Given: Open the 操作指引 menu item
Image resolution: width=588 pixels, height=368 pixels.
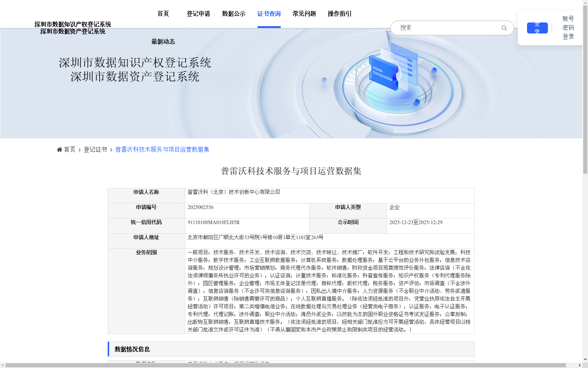Looking at the screenshot, I should click(x=340, y=14).
